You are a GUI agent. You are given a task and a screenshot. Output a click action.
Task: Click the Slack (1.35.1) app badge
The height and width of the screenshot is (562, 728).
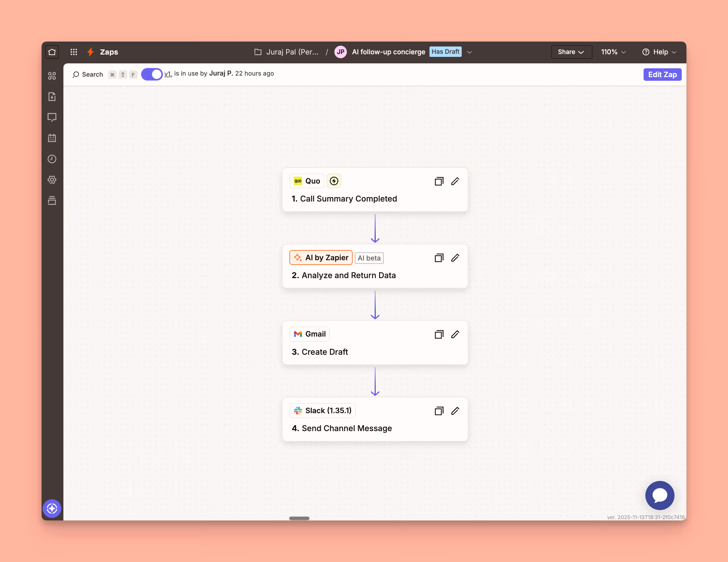322,410
